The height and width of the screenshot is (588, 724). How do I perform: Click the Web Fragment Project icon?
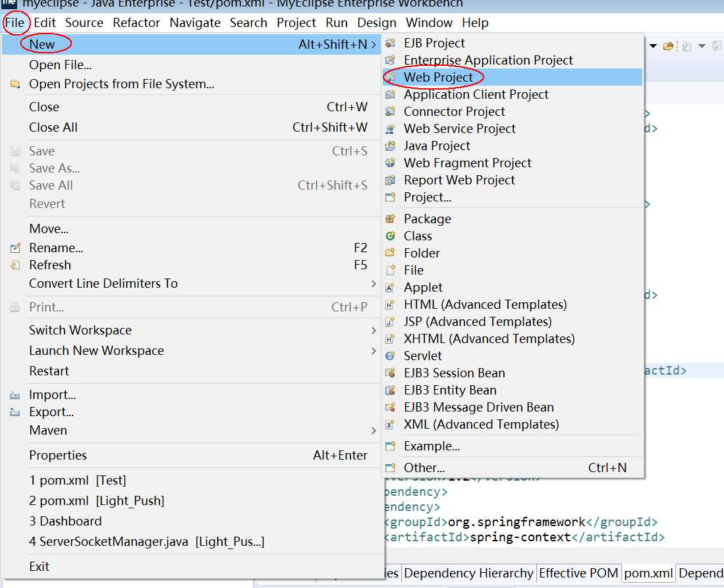tap(390, 163)
